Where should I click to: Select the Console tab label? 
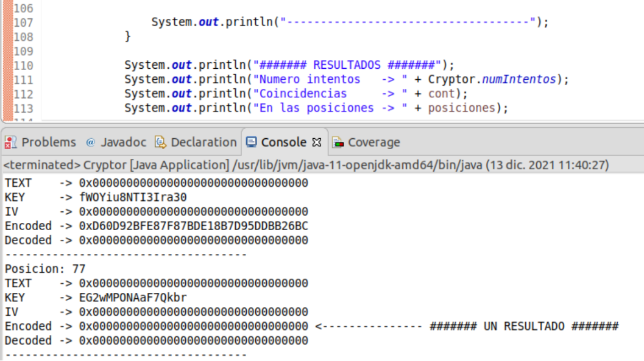pos(283,142)
